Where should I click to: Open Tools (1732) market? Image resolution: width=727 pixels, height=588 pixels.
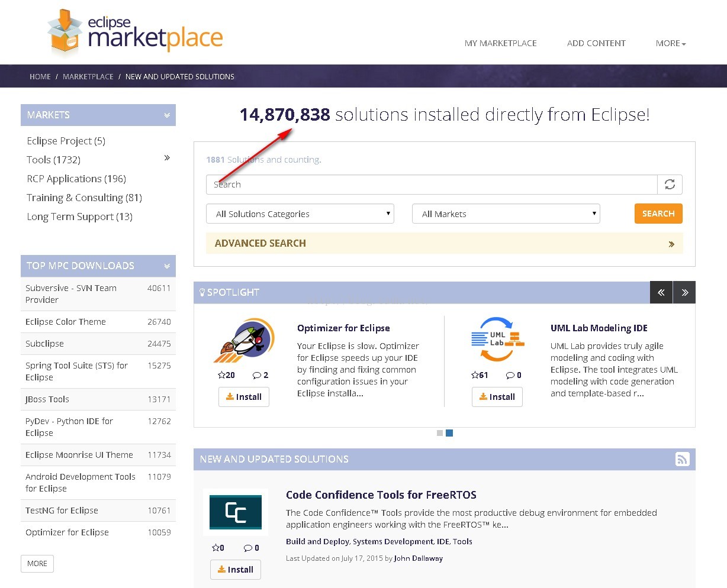(53, 160)
